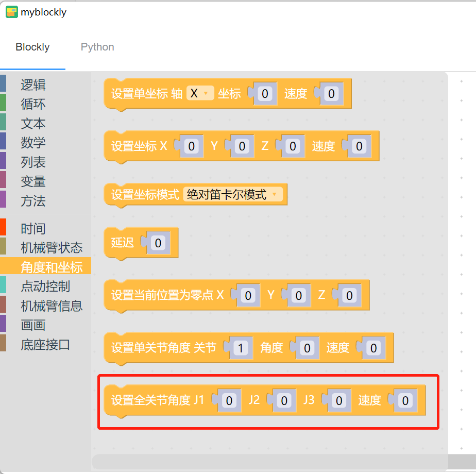Open the 点动控制 category

[x=45, y=286]
